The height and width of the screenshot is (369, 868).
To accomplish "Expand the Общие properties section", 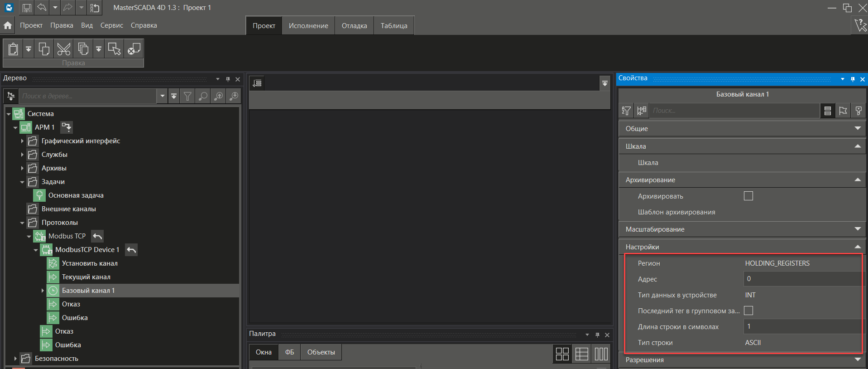I will click(x=857, y=128).
